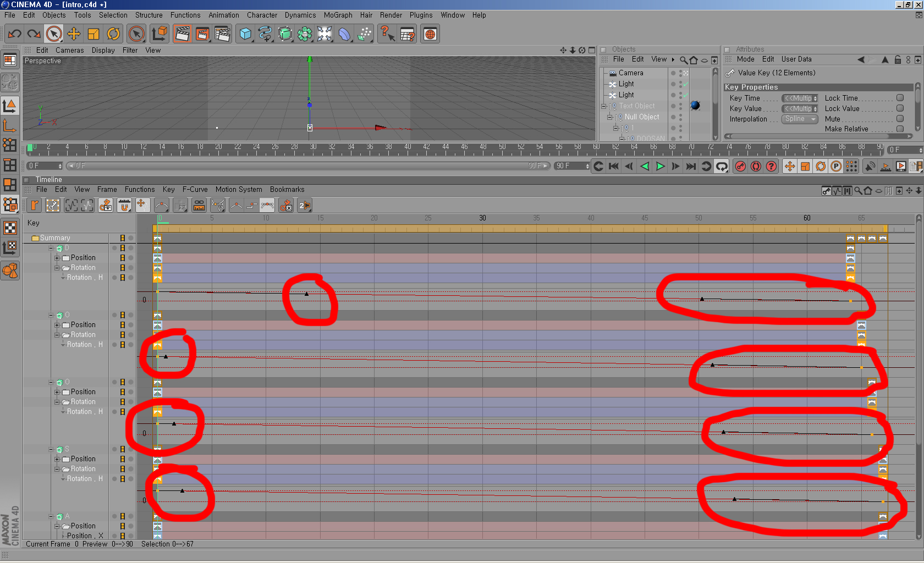Open timeline Bookmarks menu
This screenshot has width=924, height=563.
(287, 190)
